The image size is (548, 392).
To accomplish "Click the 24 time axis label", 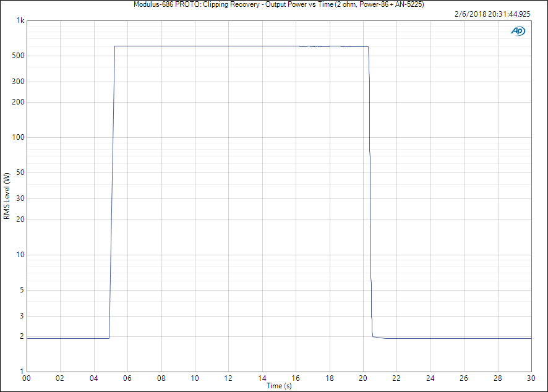I will point(430,378).
